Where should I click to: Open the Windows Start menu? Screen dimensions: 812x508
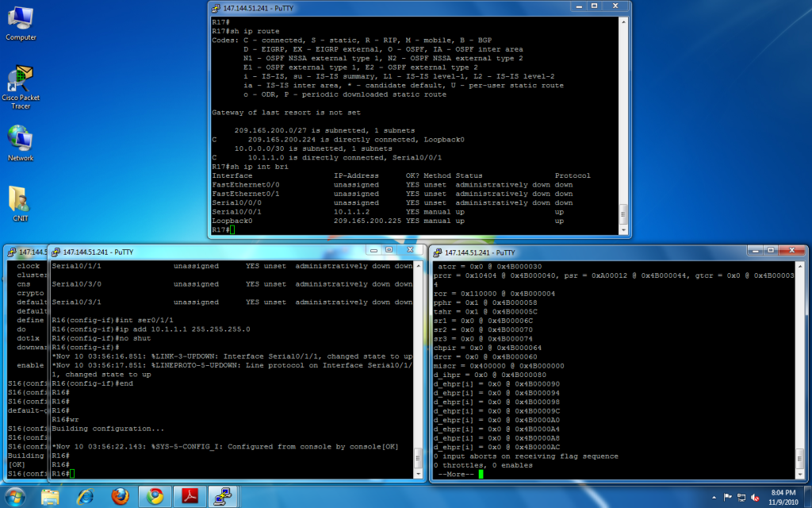coord(16,496)
